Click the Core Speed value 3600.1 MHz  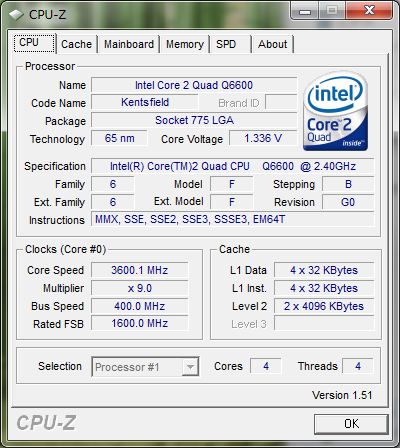tap(140, 270)
